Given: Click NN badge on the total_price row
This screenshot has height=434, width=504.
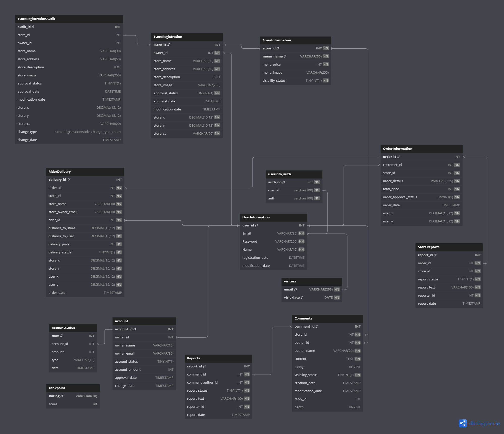Looking at the screenshot, I should click(x=457, y=189).
